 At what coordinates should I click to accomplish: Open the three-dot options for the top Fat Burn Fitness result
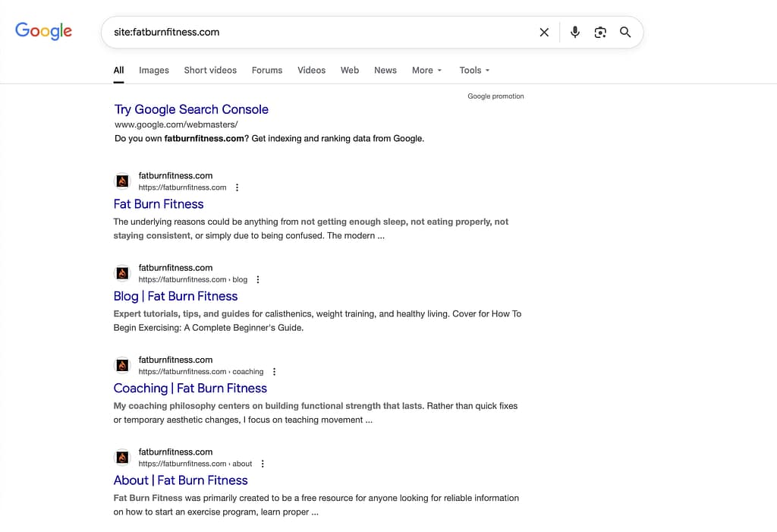pyautogui.click(x=237, y=187)
